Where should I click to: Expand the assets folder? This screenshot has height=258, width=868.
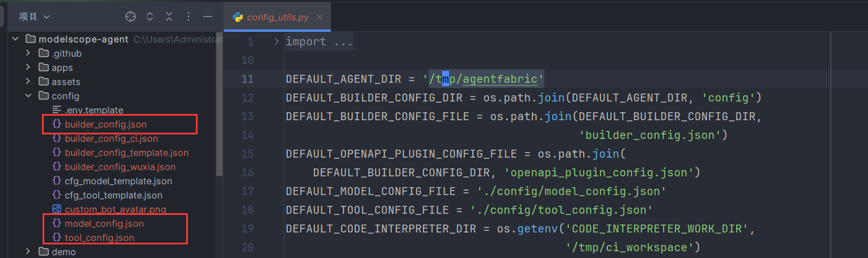[x=28, y=82]
